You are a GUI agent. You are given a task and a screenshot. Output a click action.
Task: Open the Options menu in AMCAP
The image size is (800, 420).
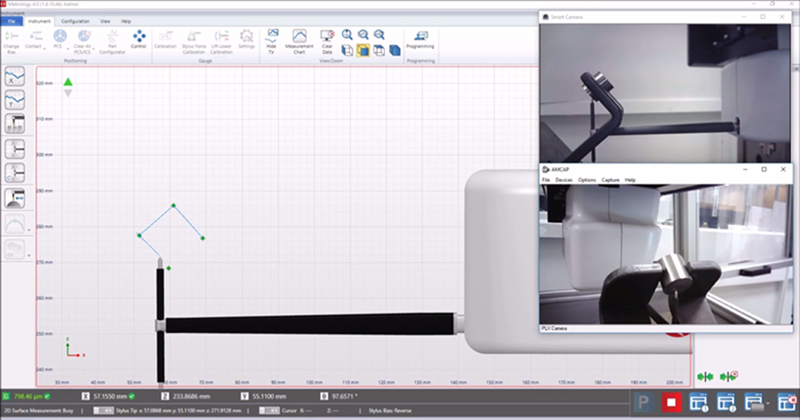pos(587,180)
